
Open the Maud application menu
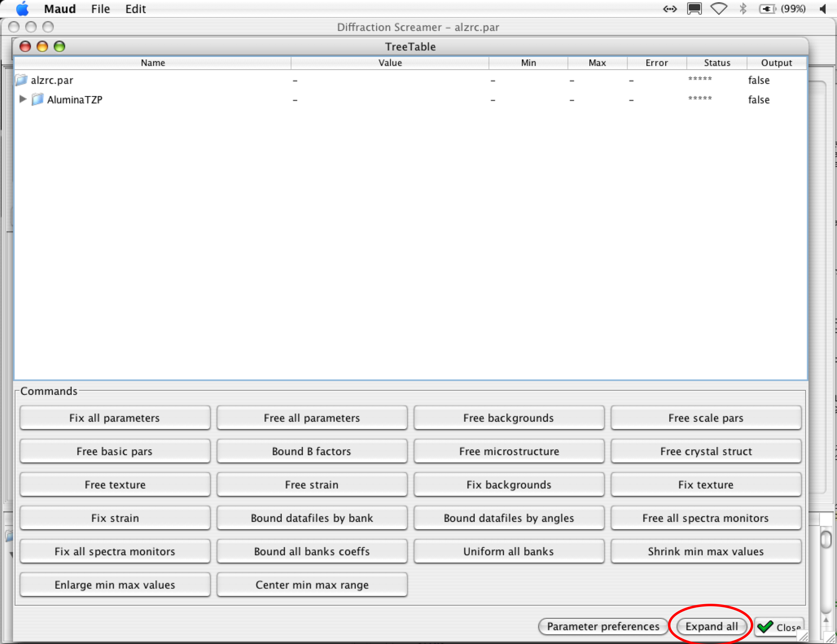60,9
